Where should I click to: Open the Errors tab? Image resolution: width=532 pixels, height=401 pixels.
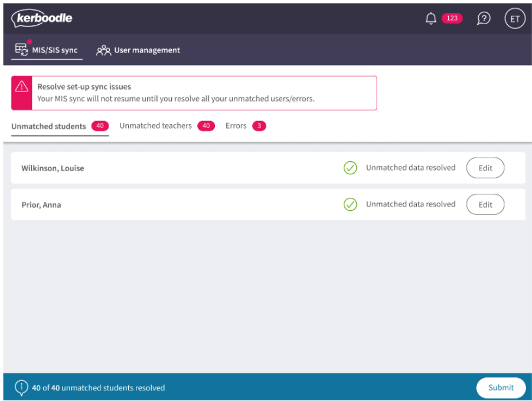[x=246, y=126]
